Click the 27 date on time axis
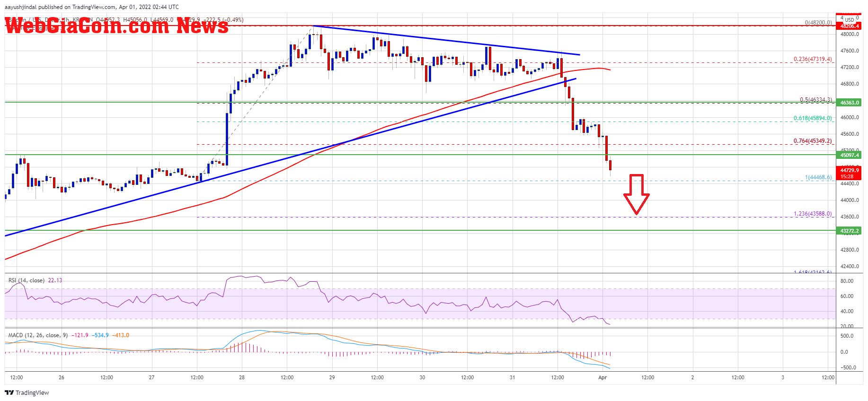Image resolution: width=868 pixels, height=401 pixels. (x=151, y=377)
